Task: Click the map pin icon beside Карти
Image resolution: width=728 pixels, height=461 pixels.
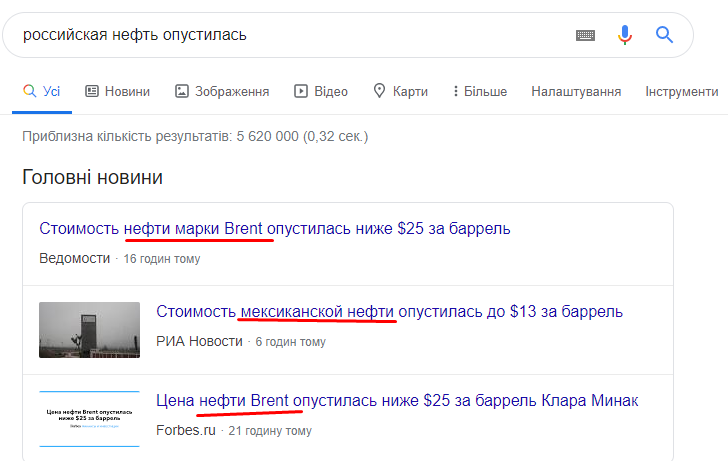Action: pos(380,91)
